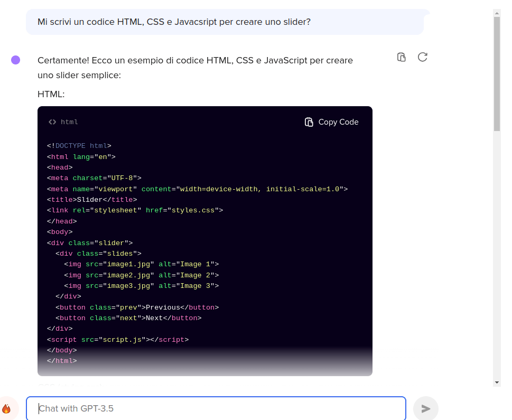
Task: Click the scrollbar up arrow
Action: [497, 13]
